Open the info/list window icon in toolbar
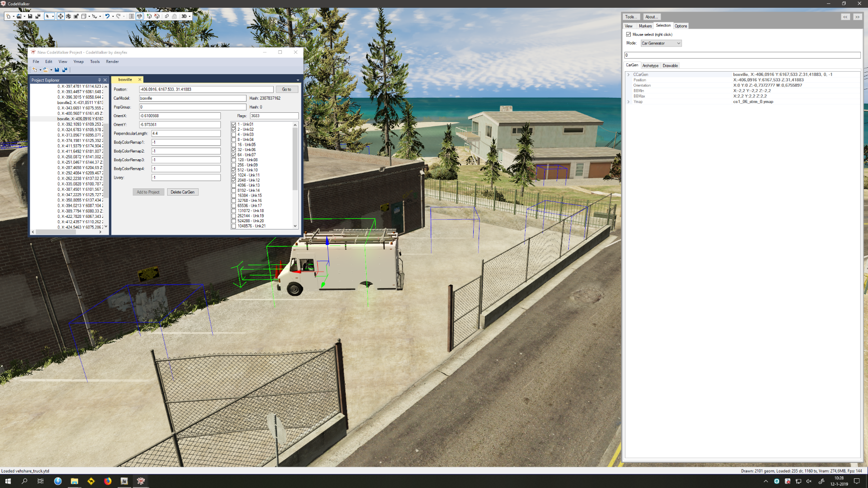The image size is (868, 488). (131, 16)
